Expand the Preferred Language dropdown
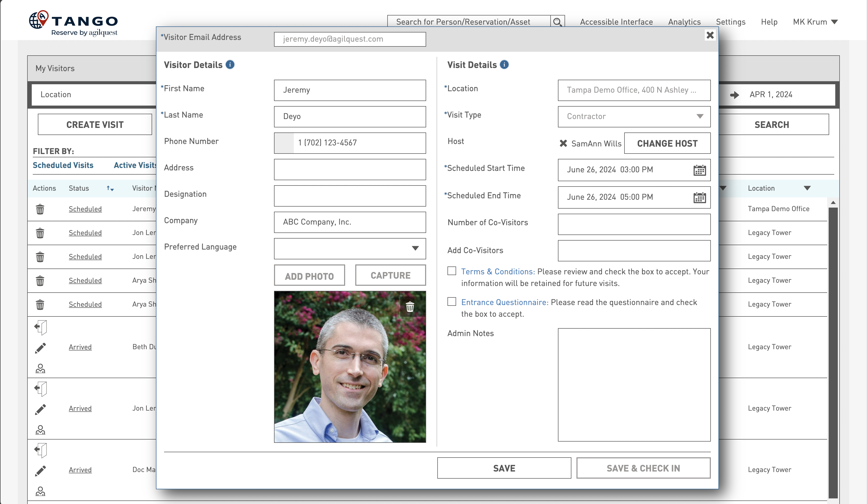 416,248
